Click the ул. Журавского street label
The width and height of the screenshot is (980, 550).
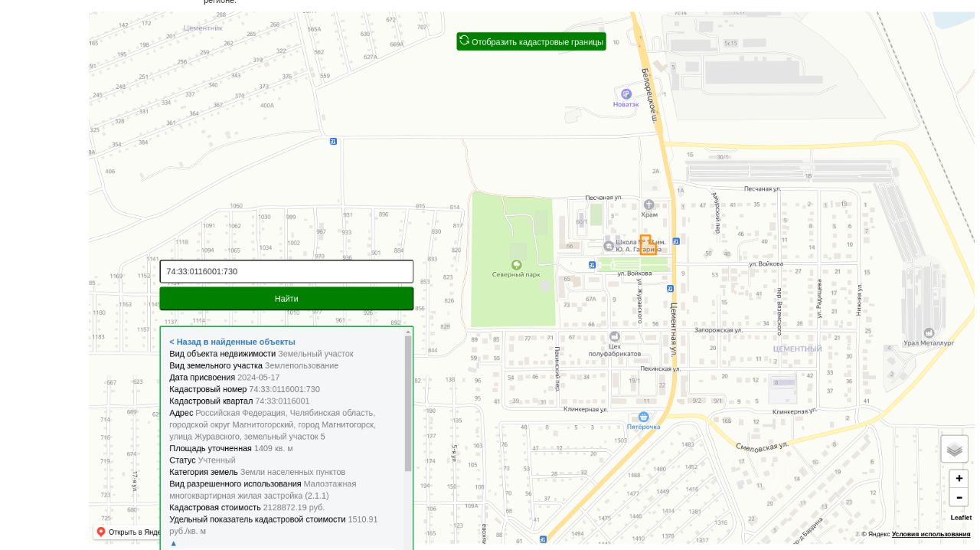pos(640,300)
